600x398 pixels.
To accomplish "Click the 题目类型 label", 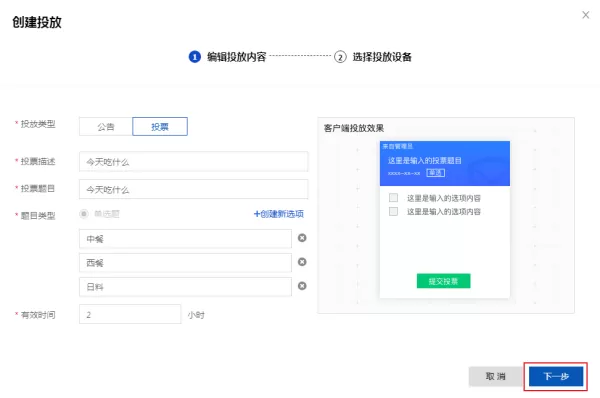I will pos(38,216).
